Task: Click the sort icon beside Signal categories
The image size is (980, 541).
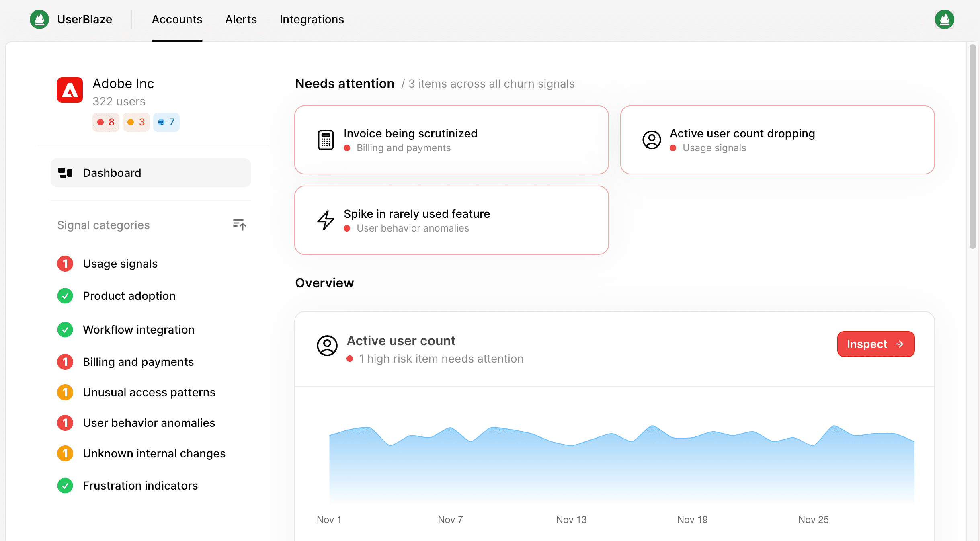Action: pos(239,224)
